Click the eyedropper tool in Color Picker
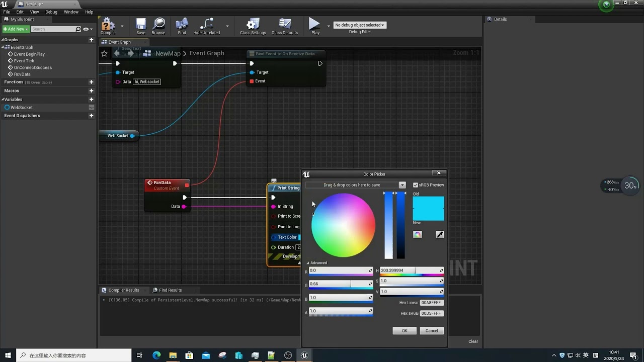Viewport: 644px width, 362px height. [440, 235]
